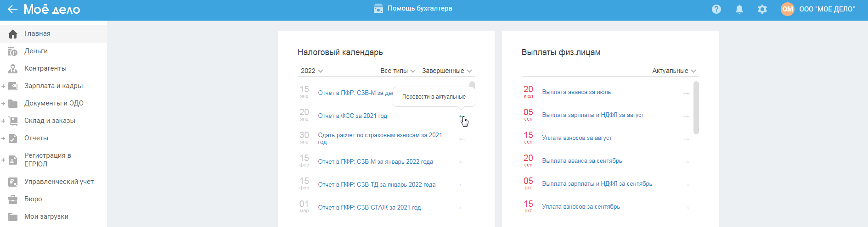
Task: Open the 2022 year dropdown
Action: click(x=312, y=71)
